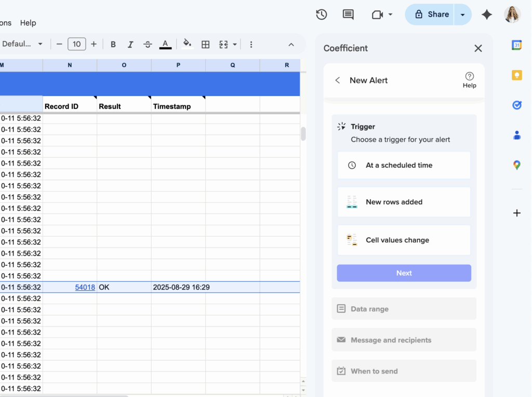Apply strikethrough formatting
This screenshot has width=532, height=397.
click(148, 44)
